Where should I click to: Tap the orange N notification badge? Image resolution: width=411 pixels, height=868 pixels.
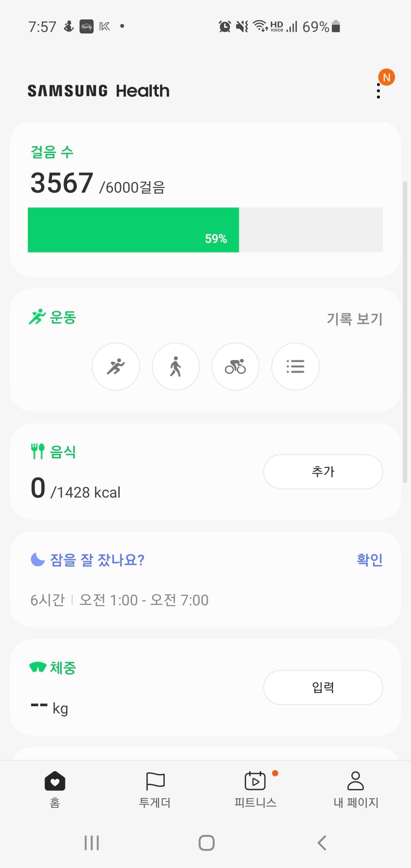386,77
